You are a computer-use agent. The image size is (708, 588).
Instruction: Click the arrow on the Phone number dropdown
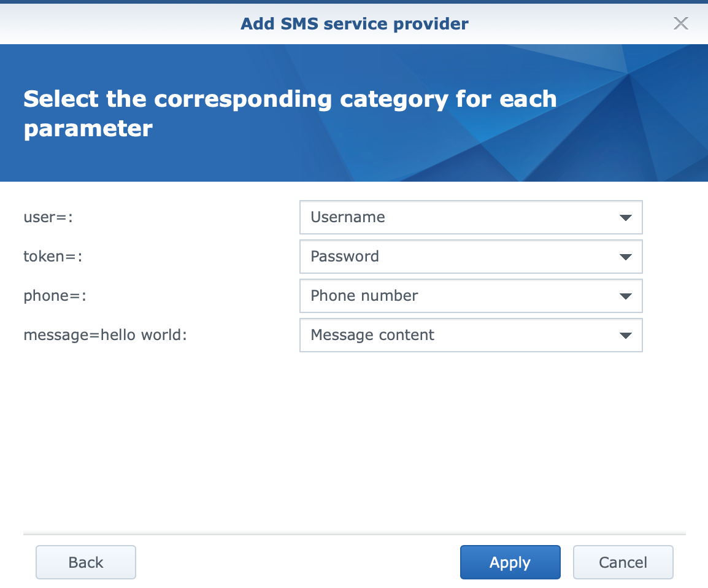tap(625, 296)
